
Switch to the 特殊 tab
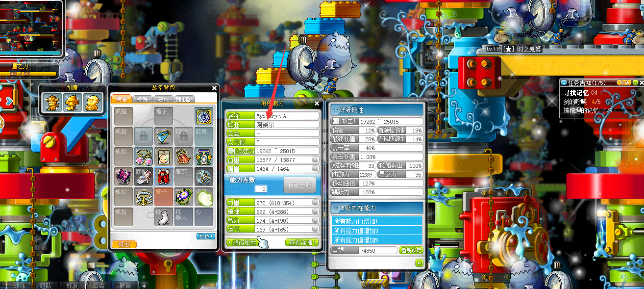(143, 99)
